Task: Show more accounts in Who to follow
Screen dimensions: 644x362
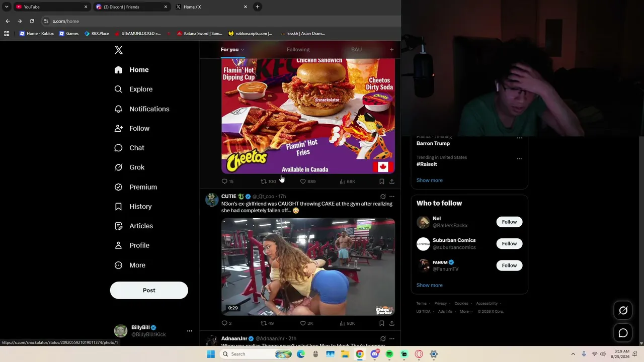Action: [430, 285]
